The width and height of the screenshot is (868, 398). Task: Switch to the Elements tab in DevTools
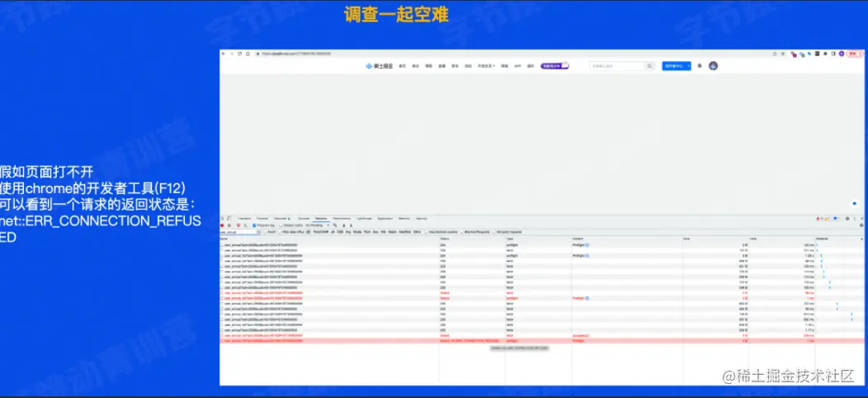click(245, 218)
